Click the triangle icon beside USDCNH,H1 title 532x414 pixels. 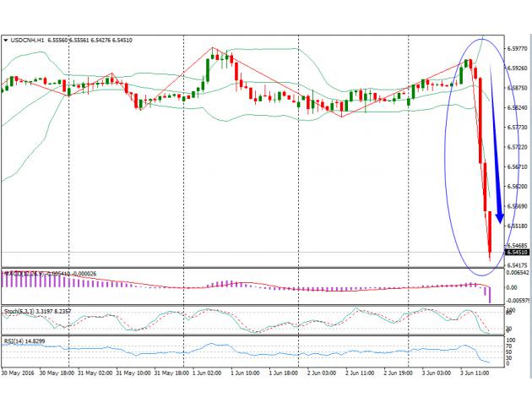6,40
